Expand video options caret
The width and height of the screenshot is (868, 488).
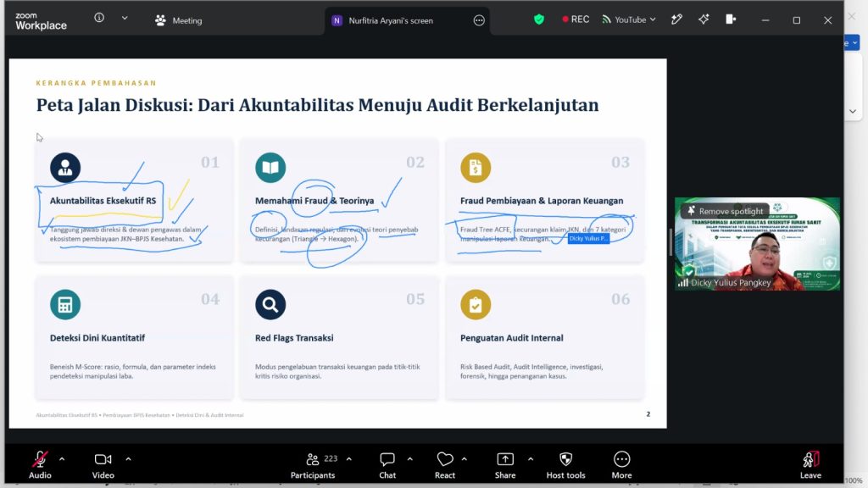click(x=129, y=458)
